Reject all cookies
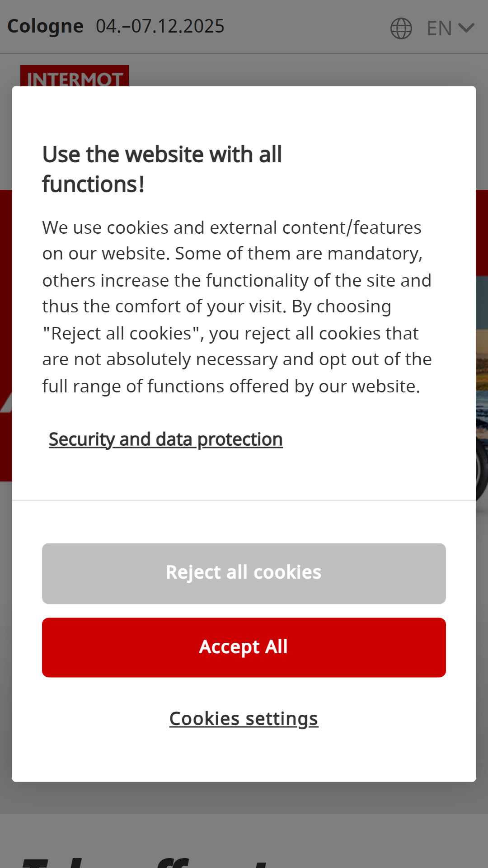 coord(244,573)
